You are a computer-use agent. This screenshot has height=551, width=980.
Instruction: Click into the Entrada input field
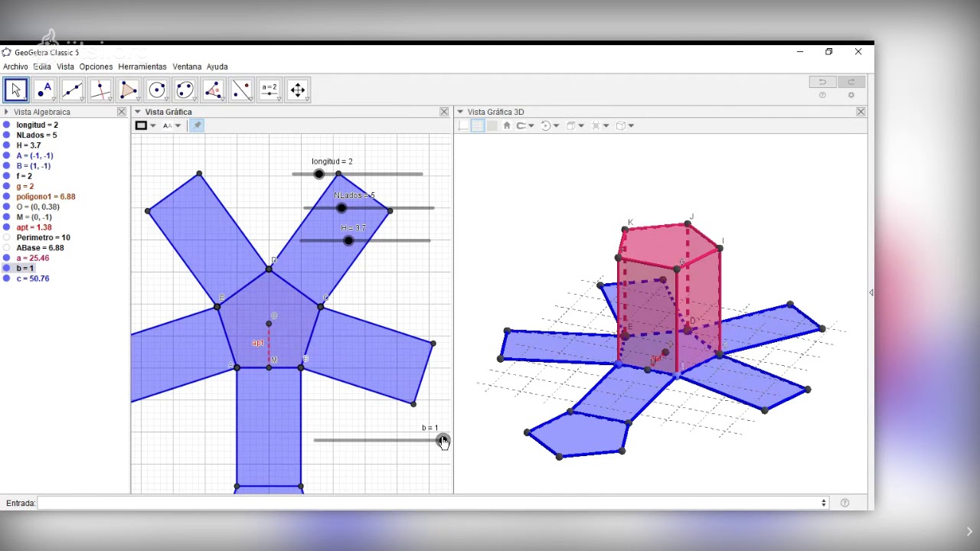(433, 503)
